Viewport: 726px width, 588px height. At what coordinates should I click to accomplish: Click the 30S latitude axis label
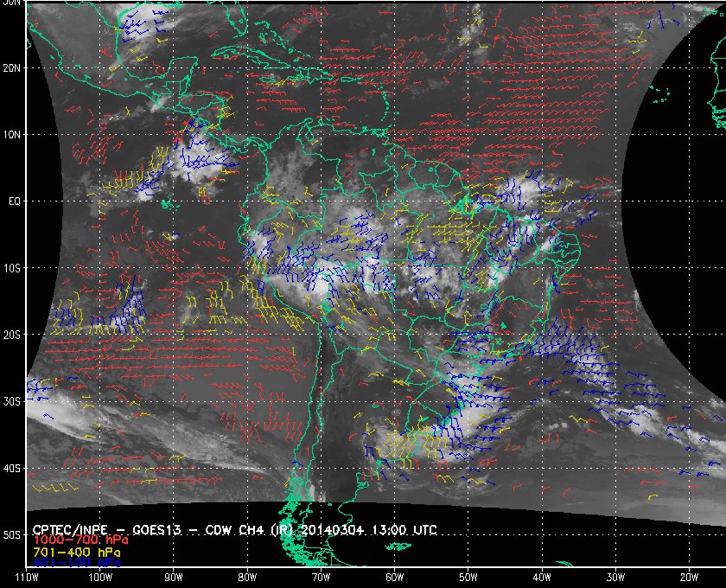12,401
